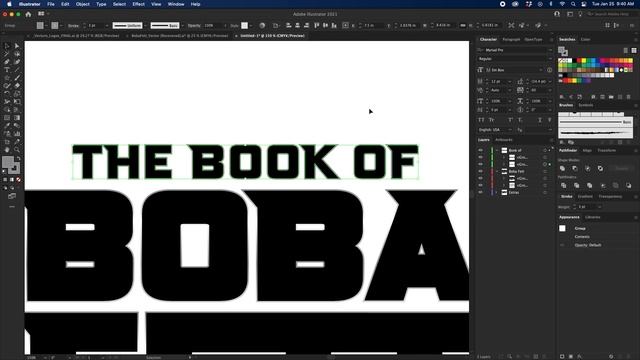Switch to the Paragraph tab

pos(511,40)
